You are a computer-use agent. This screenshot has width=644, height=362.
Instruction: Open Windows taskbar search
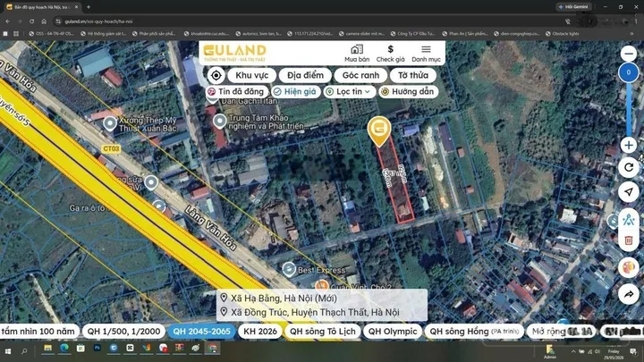[x=24, y=351]
